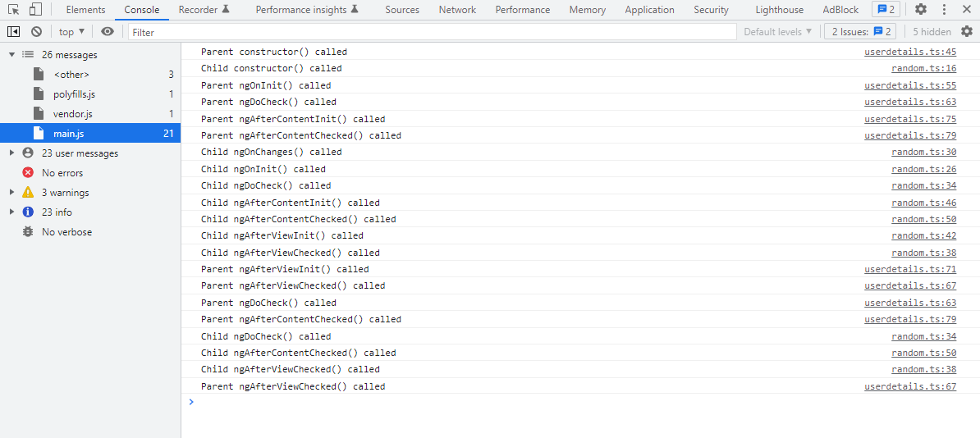Image resolution: width=980 pixels, height=438 pixels.
Task: Toggle the console sidebar panel icon
Action: (14, 31)
